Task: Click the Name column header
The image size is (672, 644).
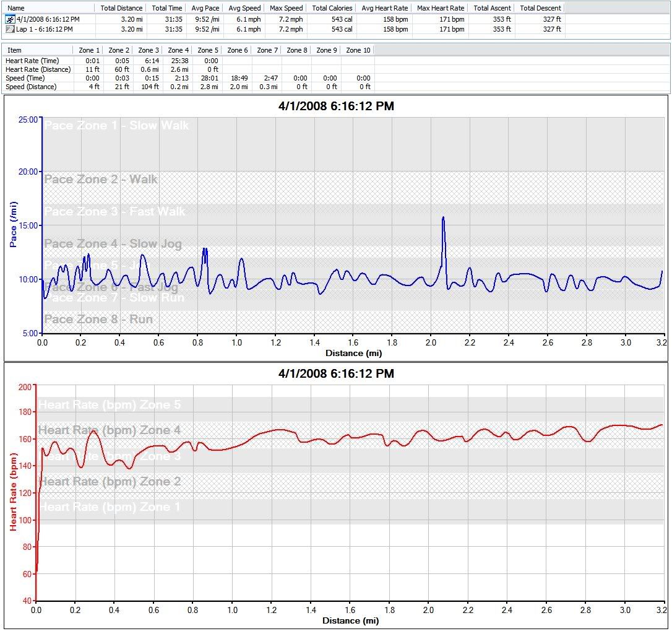Action: click(x=16, y=8)
